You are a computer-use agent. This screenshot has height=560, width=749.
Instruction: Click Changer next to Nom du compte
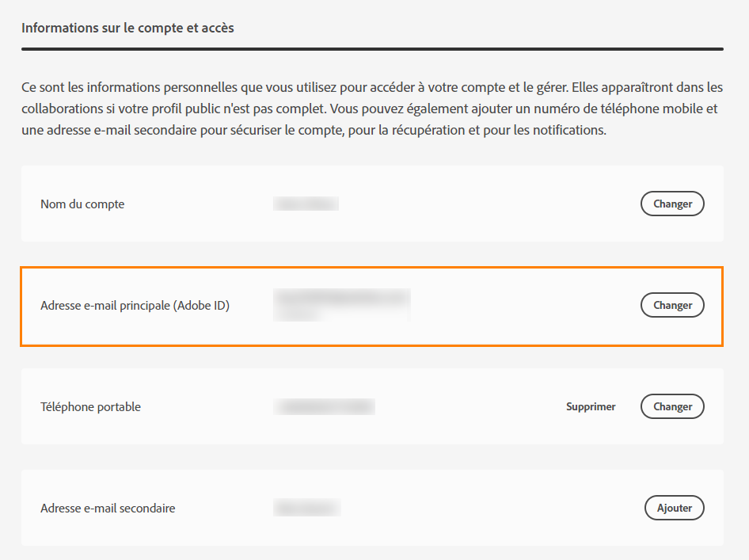(671, 204)
